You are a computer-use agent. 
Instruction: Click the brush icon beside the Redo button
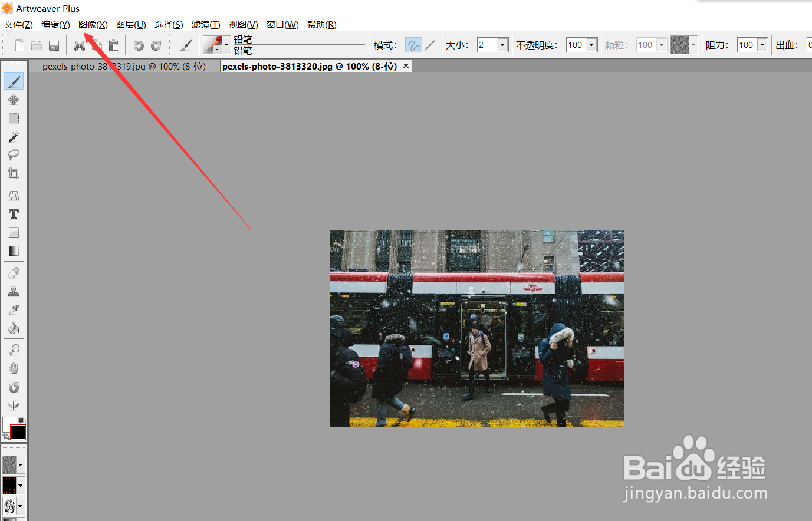click(x=186, y=45)
